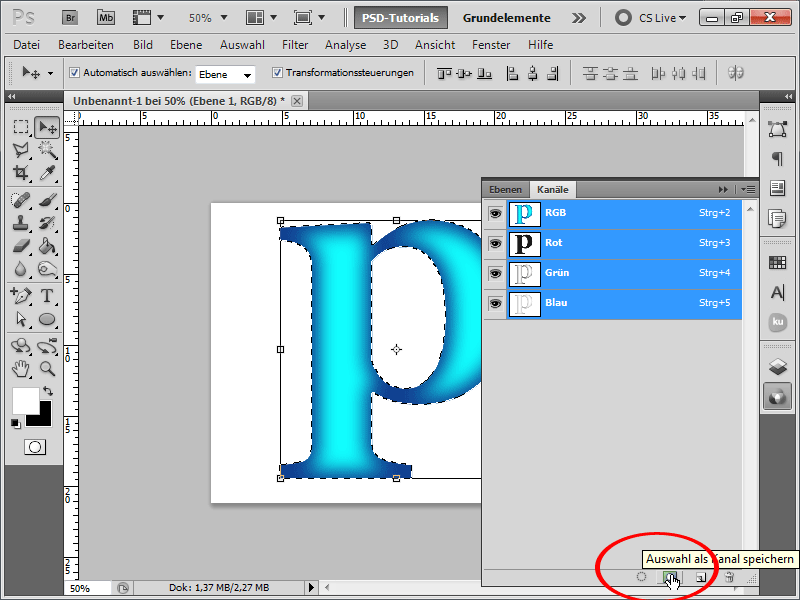Toggle Automatisch auswählen checkbox
800x600 pixels.
tap(74, 72)
